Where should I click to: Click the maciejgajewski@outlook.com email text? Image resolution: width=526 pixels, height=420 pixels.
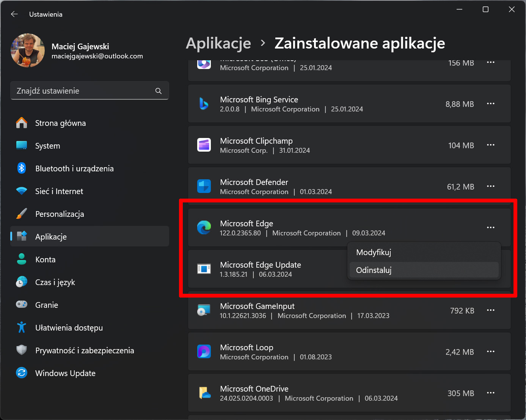tap(97, 56)
